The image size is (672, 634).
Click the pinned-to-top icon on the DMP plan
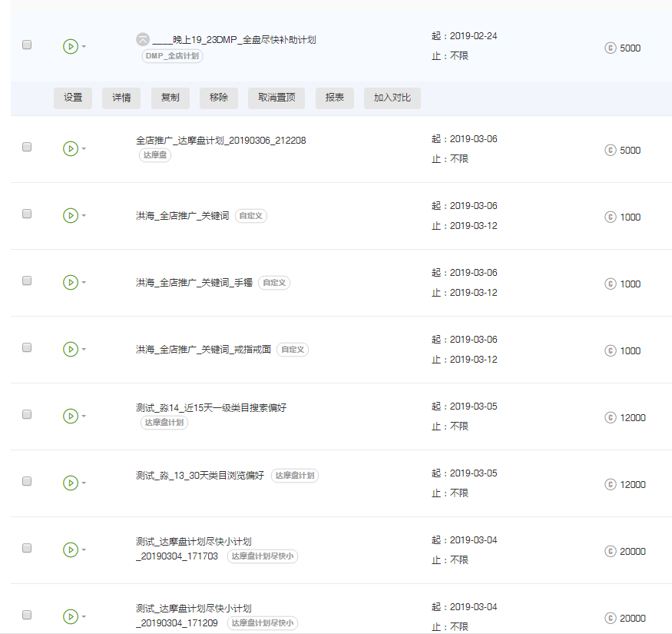coord(143,39)
